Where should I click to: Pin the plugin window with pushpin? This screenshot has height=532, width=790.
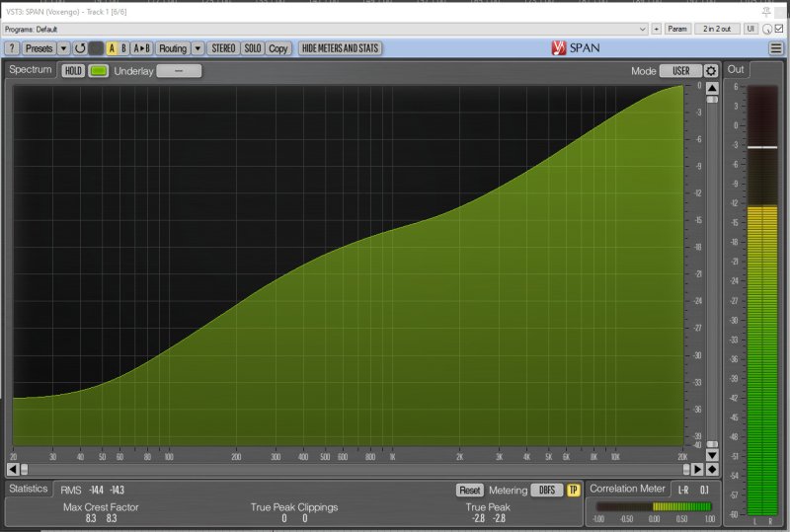point(766,11)
